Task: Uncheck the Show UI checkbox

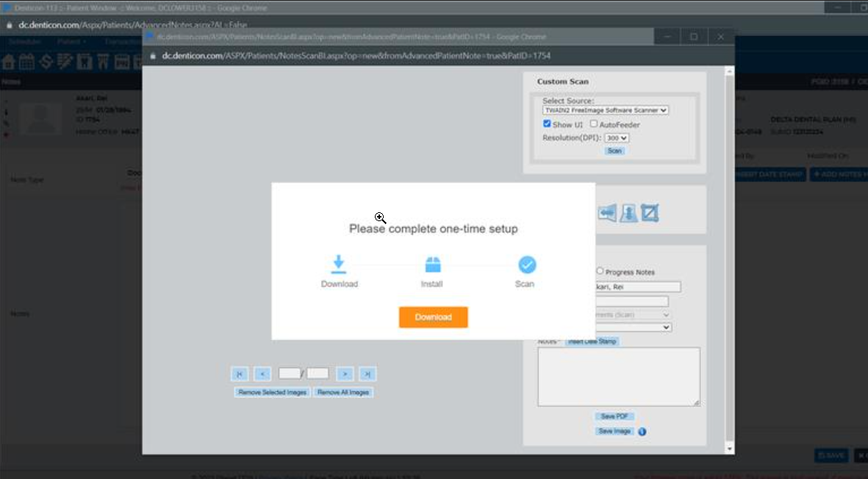Action: click(547, 123)
